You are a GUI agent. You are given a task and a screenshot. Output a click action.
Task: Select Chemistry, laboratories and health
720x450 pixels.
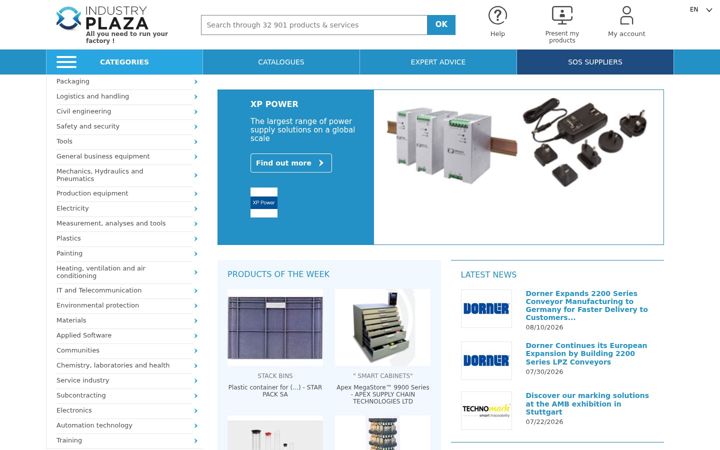pyautogui.click(x=113, y=366)
